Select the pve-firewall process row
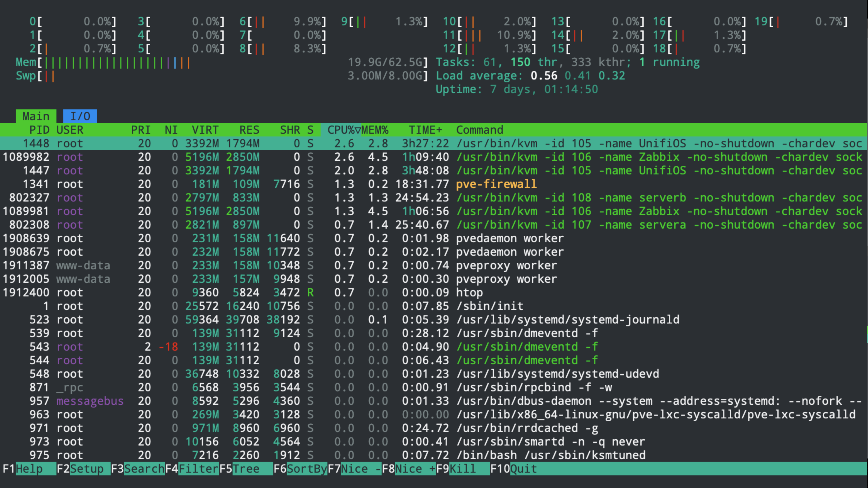The image size is (868, 488). point(433,184)
